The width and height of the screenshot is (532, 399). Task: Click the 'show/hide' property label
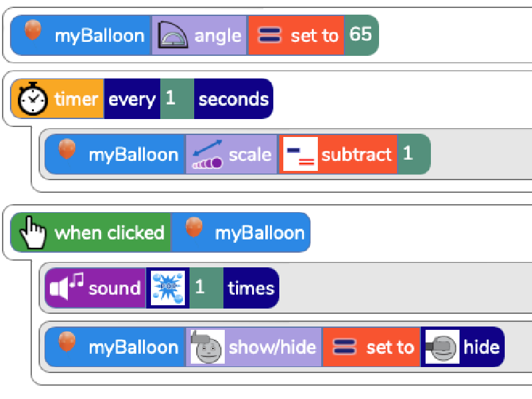tap(273, 347)
